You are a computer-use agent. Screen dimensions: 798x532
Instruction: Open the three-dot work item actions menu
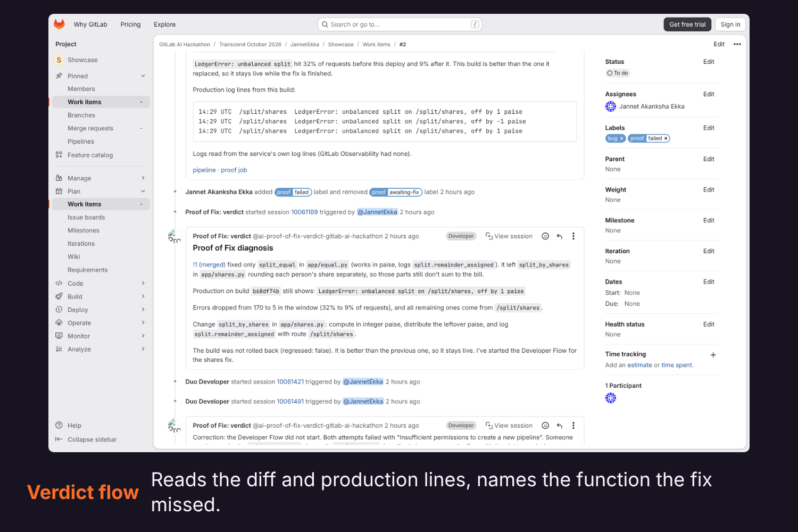(737, 44)
